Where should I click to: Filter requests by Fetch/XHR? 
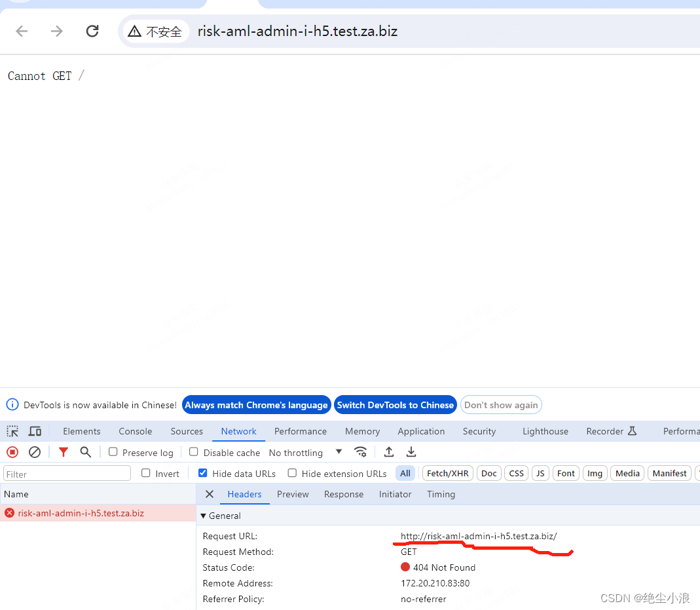[448, 473]
